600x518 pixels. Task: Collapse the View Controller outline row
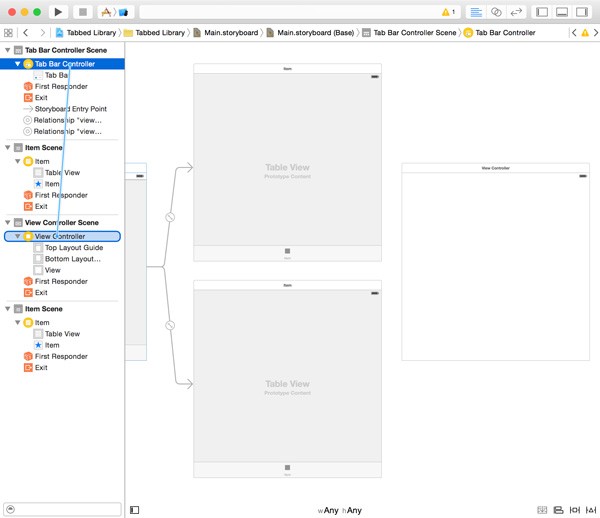click(18, 236)
